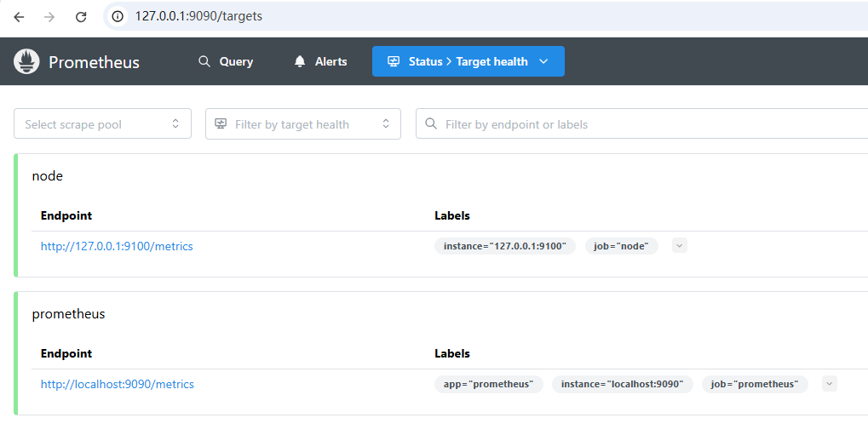Expand the node target's labels chevron
868x435 pixels.
pos(680,246)
